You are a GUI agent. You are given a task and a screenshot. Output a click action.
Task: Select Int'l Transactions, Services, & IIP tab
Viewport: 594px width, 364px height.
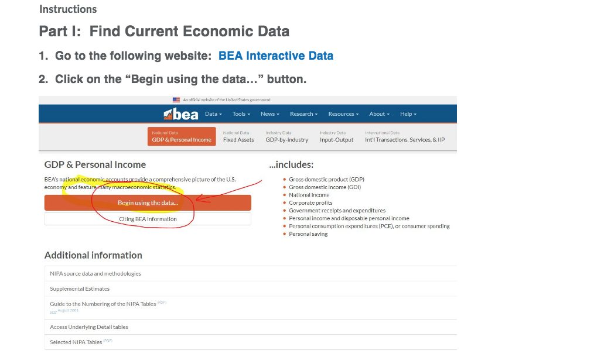click(x=405, y=136)
